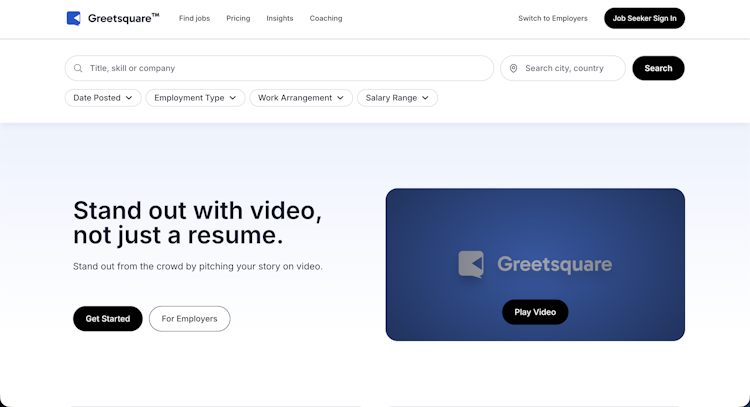
Task: Click the Greetsquare logo inside video thumbnail
Action: [x=535, y=264]
